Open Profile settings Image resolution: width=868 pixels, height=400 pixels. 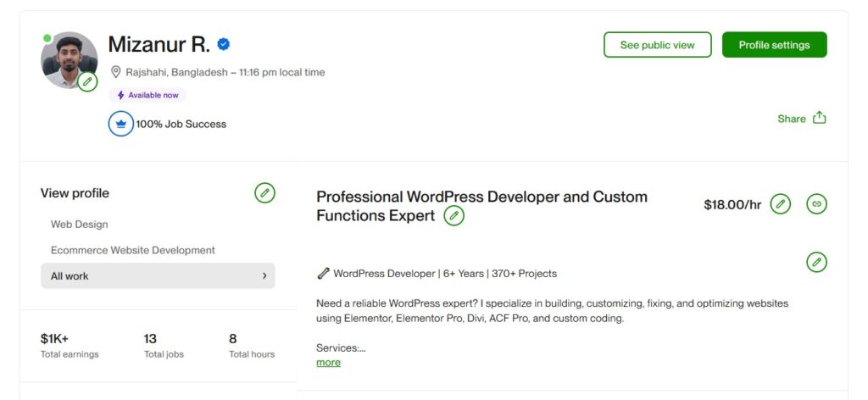tap(775, 45)
